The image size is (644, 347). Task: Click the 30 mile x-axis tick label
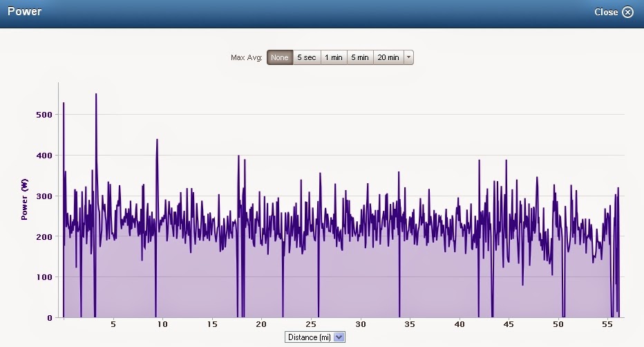(361, 324)
